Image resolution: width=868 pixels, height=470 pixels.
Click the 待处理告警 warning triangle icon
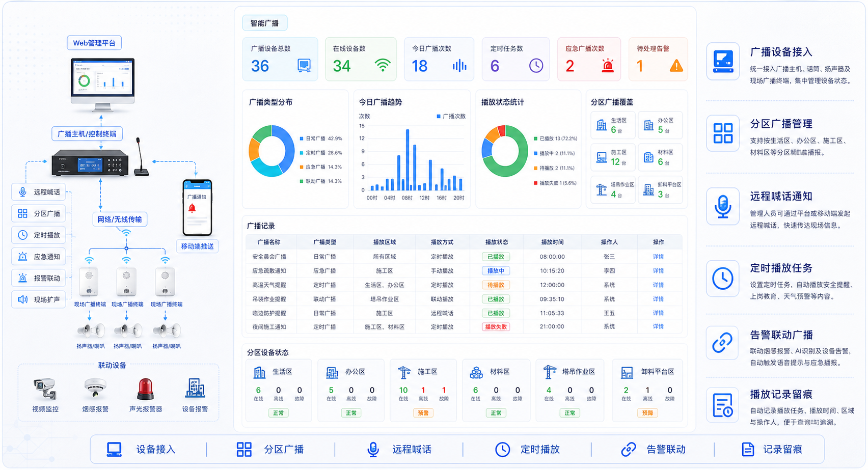(676, 66)
